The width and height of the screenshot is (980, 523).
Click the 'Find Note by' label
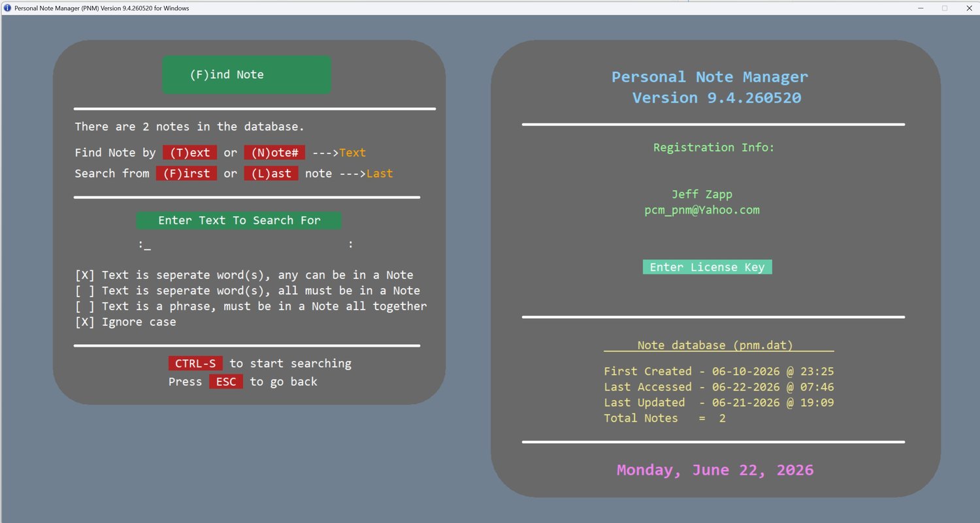pyautogui.click(x=115, y=153)
